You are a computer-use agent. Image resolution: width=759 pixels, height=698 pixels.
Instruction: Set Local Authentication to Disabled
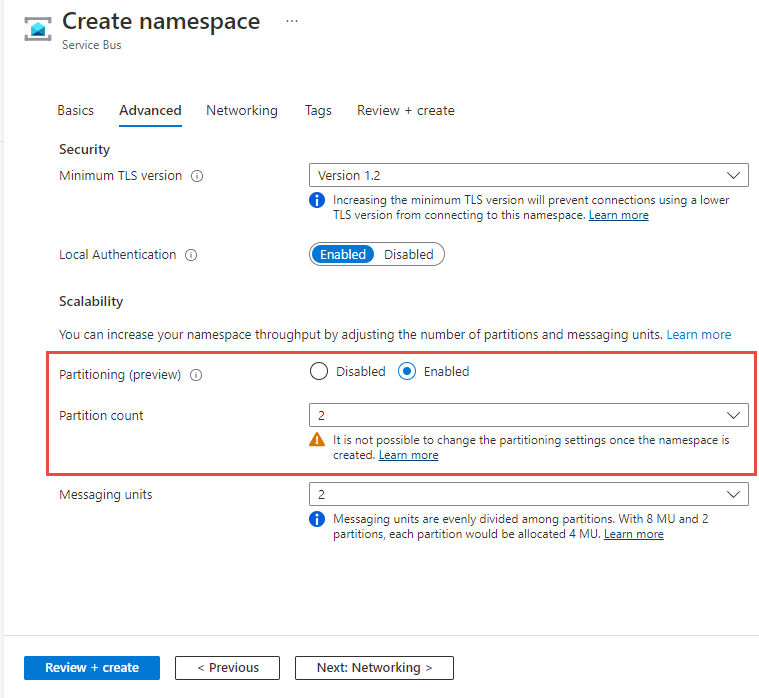(409, 254)
